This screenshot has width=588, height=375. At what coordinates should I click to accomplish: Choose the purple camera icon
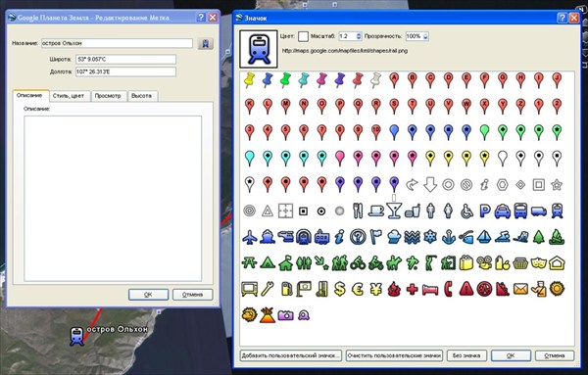(x=285, y=315)
